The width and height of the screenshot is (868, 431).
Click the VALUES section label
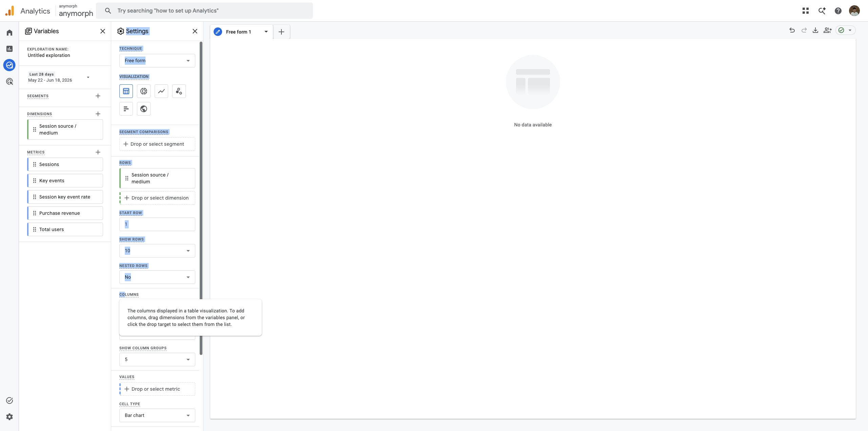(127, 377)
